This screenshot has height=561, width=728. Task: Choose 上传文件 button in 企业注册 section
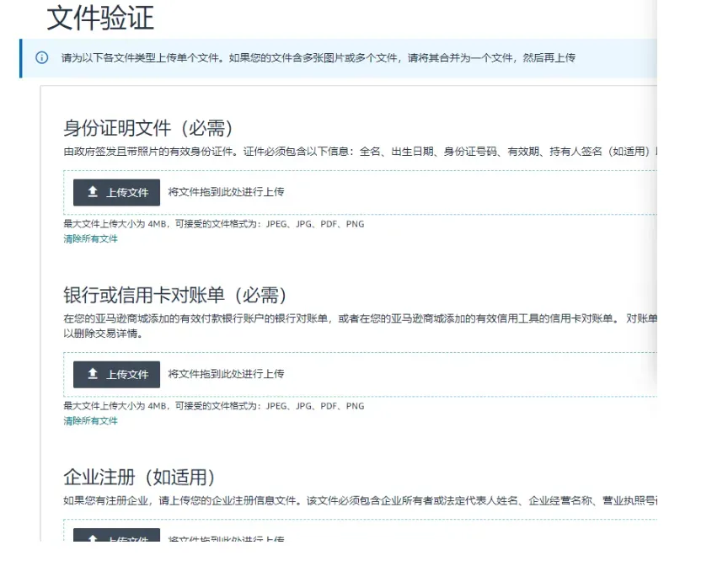click(116, 535)
